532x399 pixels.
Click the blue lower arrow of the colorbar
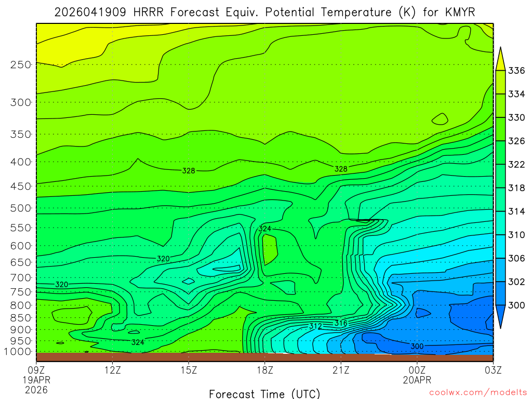pos(500,315)
